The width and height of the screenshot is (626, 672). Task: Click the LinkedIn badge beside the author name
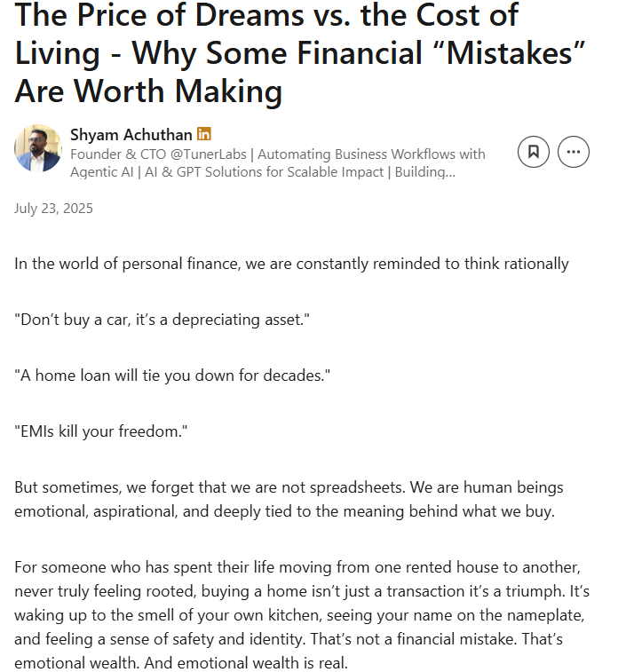pos(204,134)
